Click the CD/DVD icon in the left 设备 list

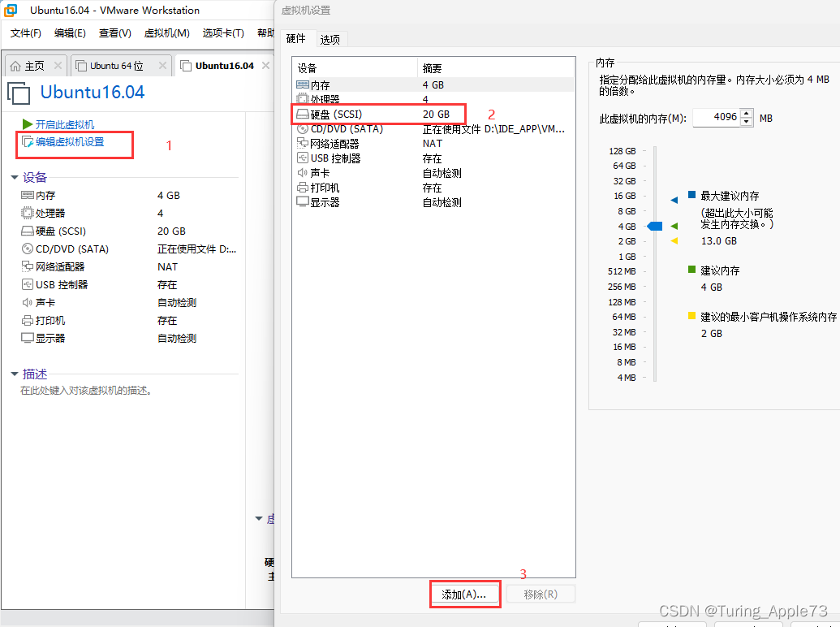pos(28,249)
